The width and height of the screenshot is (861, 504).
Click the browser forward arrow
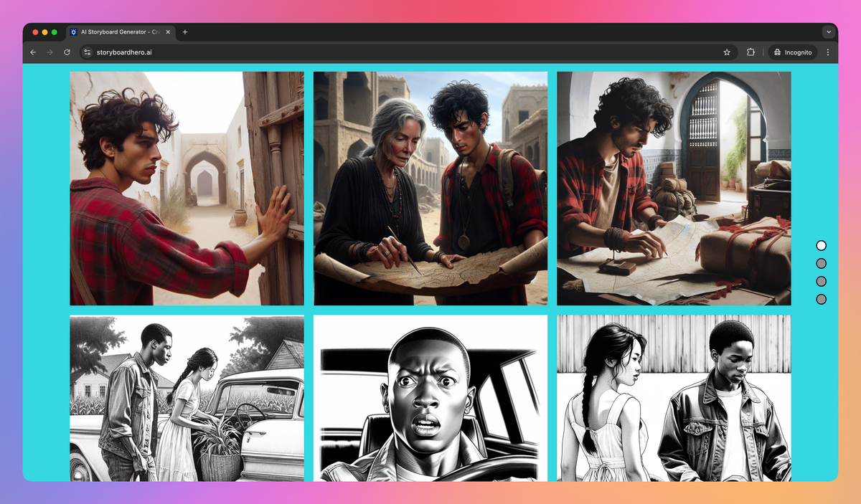[x=50, y=52]
